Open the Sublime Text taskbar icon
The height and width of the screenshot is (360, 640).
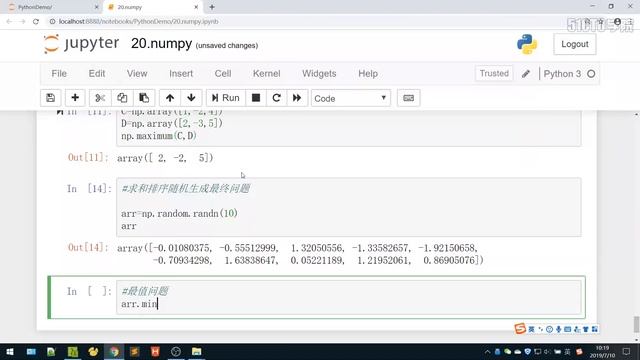tap(135, 352)
